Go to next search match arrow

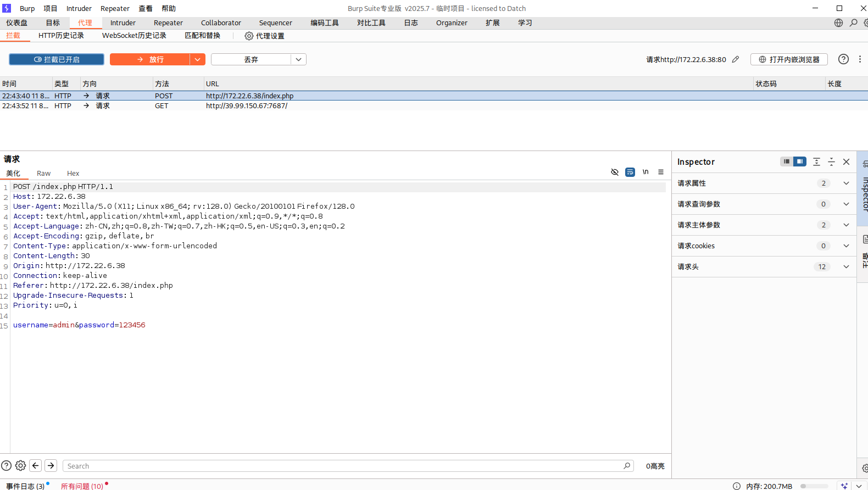tap(51, 465)
